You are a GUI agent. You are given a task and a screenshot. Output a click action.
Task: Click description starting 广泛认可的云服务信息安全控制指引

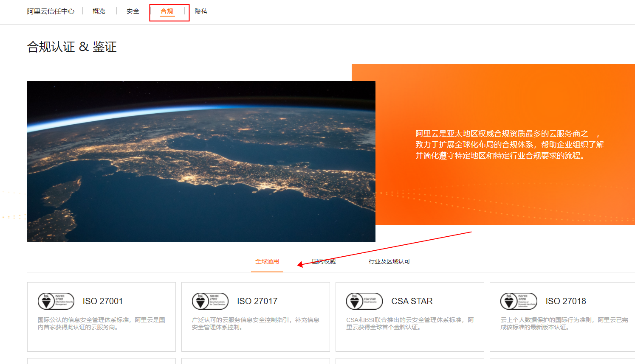[256, 323]
